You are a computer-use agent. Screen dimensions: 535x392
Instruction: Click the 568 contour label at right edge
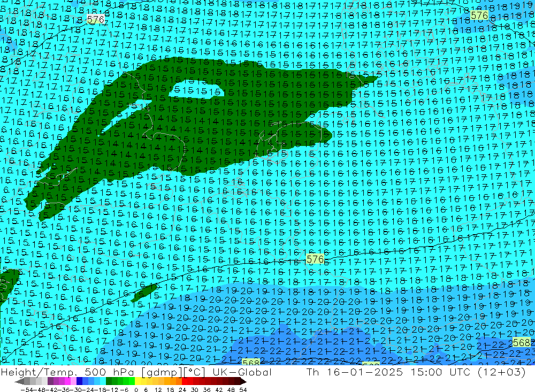click(x=522, y=342)
